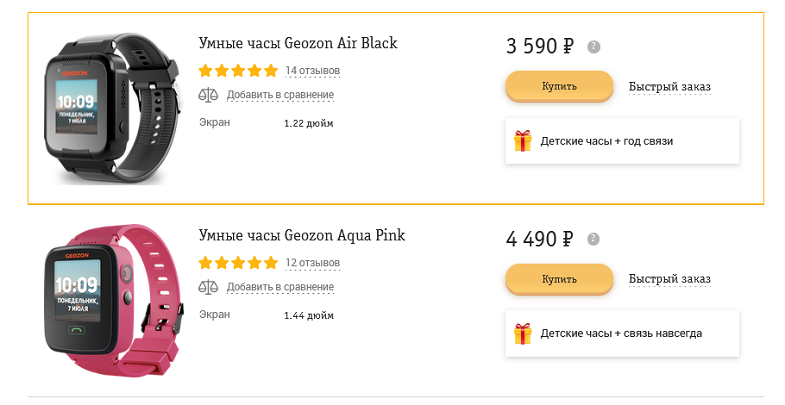The image size is (785, 405).
Task: Add Geozon Aqua Pink via Добавить в сравнение
Action: pyautogui.click(x=280, y=287)
